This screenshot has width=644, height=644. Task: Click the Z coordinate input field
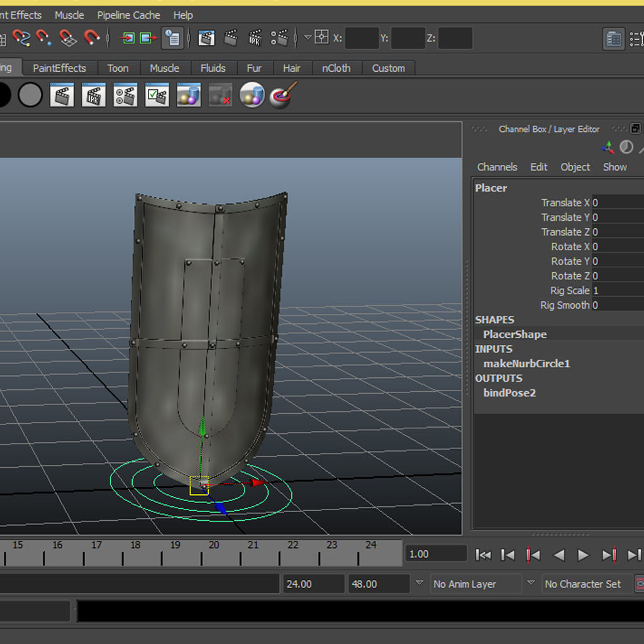(x=455, y=38)
